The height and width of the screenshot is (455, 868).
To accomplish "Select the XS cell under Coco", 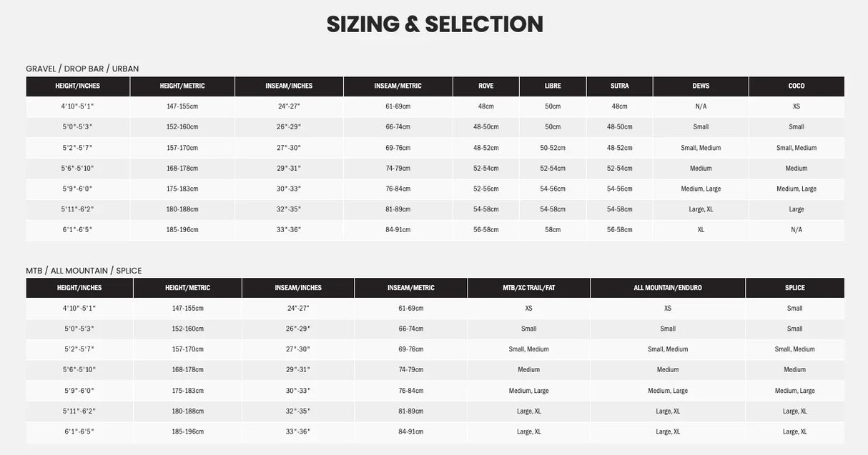I will 797,106.
